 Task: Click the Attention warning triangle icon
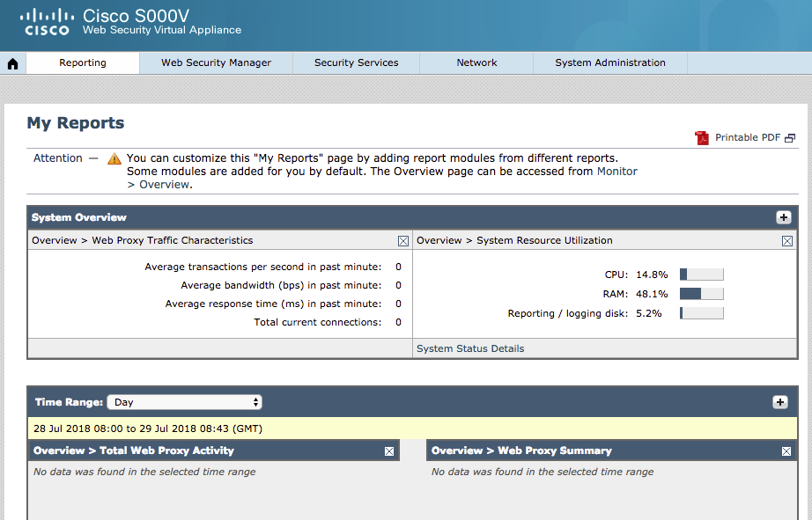click(x=114, y=159)
